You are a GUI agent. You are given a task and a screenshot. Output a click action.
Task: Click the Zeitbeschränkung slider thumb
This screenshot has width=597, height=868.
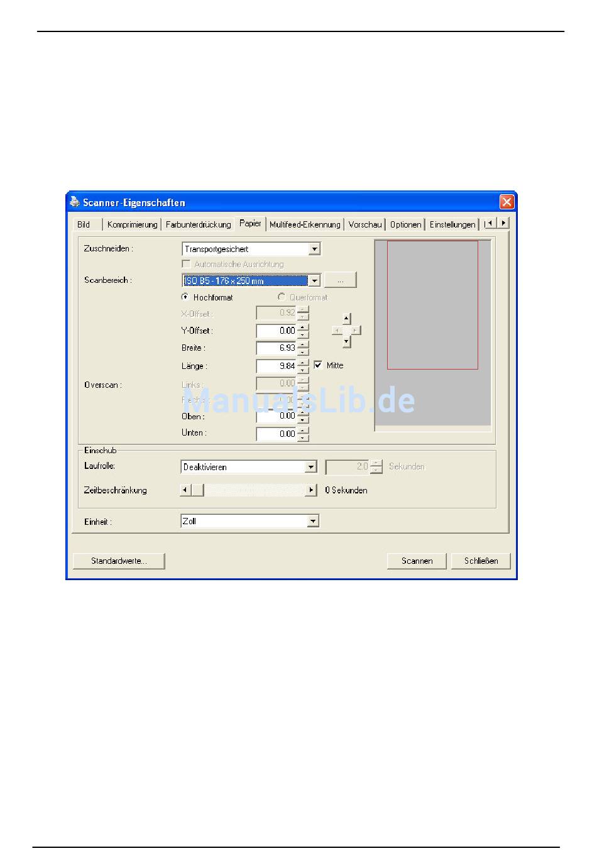tap(197, 490)
